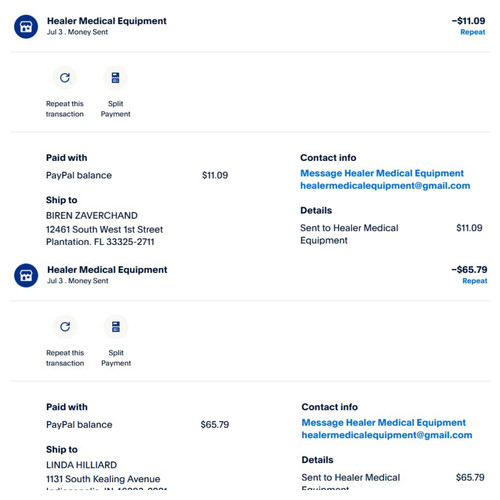Click the 'Repeat this transaction' label in the $11.09 transaction

65,109
